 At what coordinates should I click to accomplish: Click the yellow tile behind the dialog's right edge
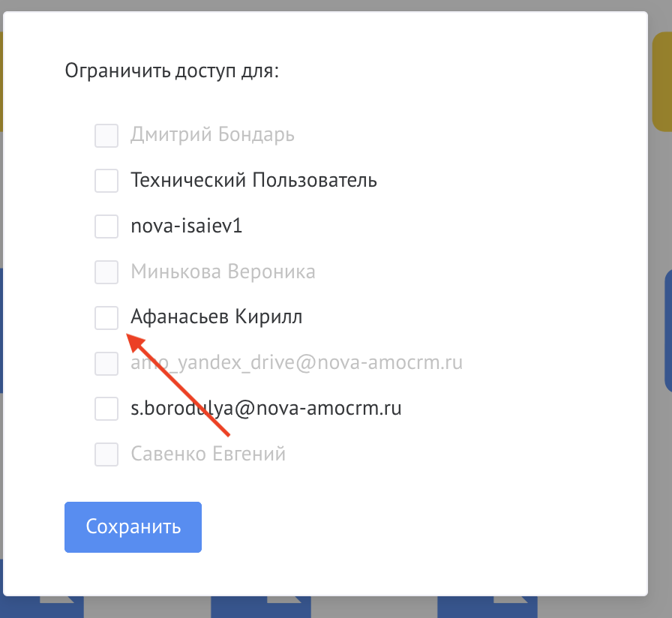(660, 82)
